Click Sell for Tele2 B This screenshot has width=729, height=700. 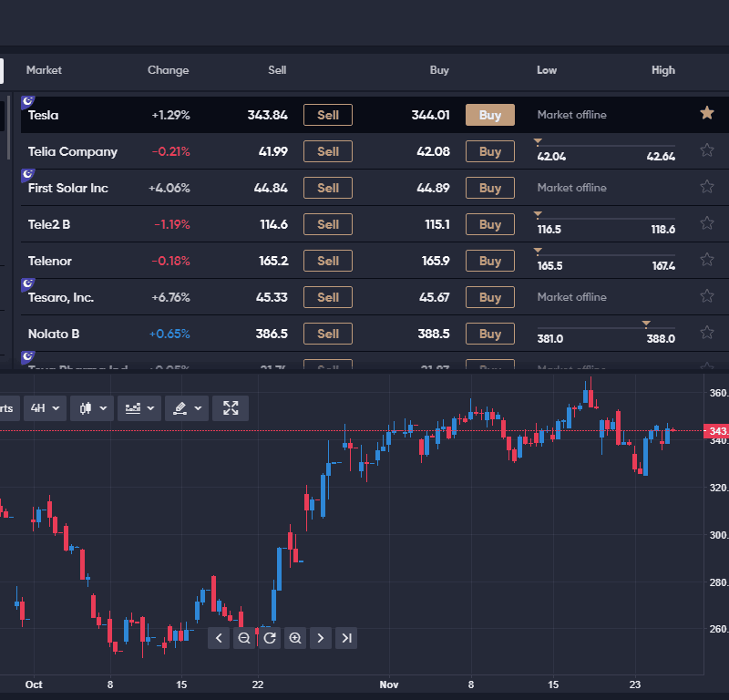(x=328, y=224)
